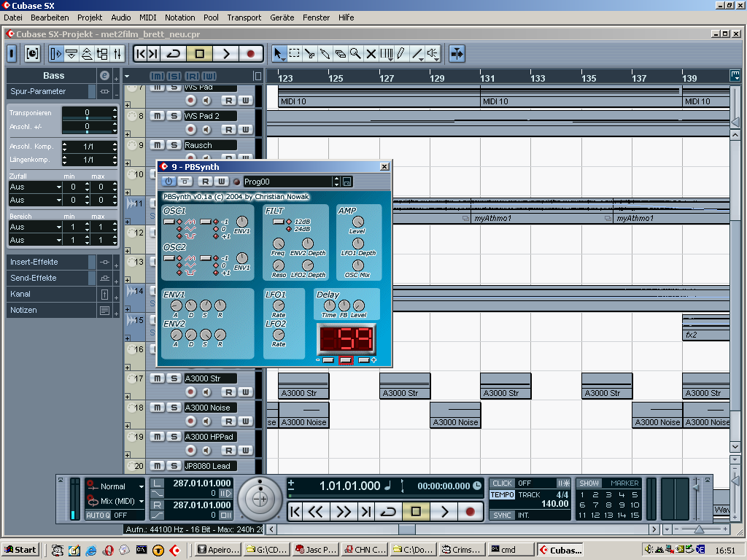Select the myAthmo1 audio clip at bar 131

pyautogui.click(x=542, y=209)
